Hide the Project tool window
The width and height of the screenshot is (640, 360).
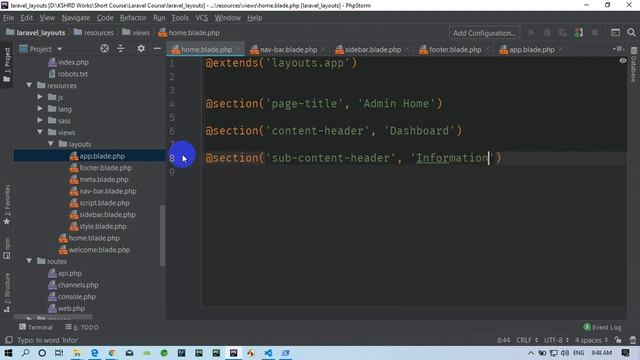pos(157,49)
